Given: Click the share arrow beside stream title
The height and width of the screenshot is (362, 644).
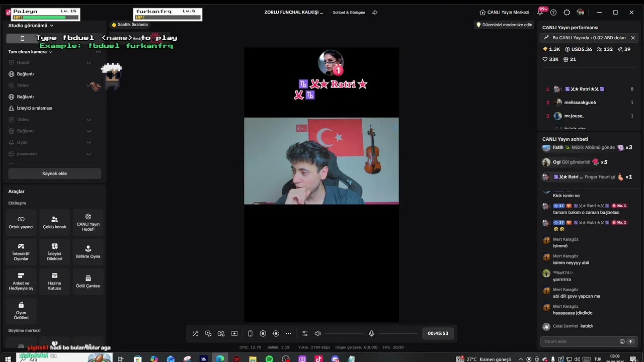Looking at the screenshot, I should click(375, 13).
